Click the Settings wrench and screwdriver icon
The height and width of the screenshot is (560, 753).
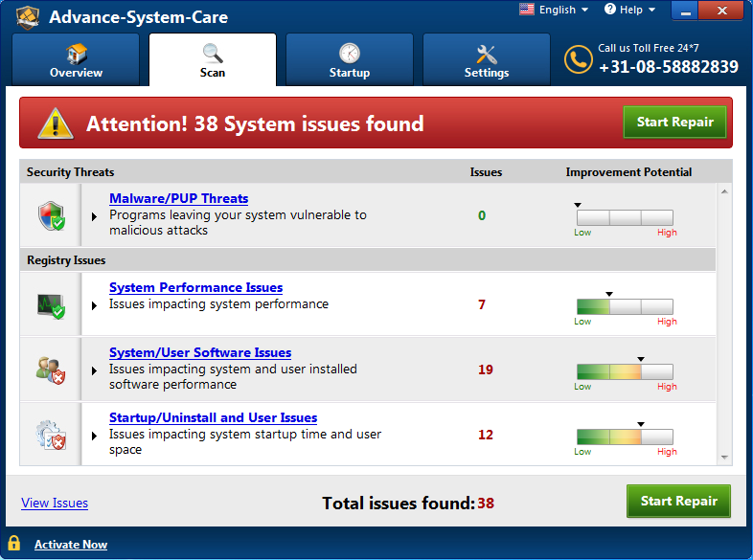[487, 55]
